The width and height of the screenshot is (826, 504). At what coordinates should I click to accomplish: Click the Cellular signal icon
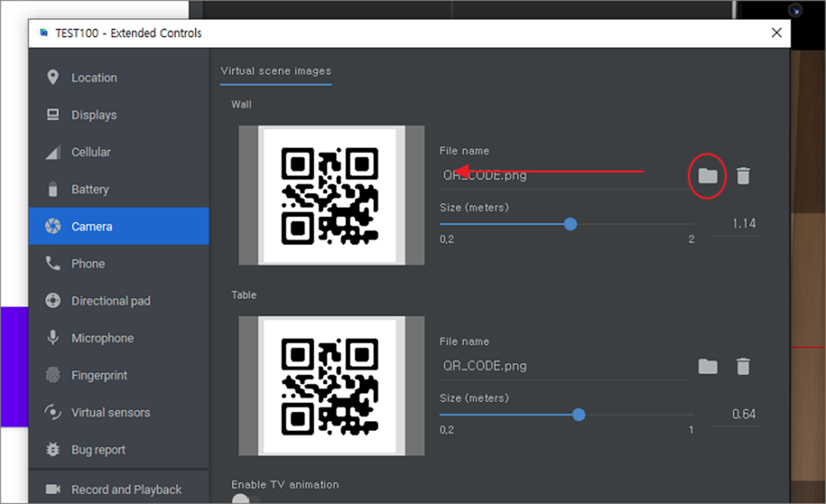tap(53, 152)
